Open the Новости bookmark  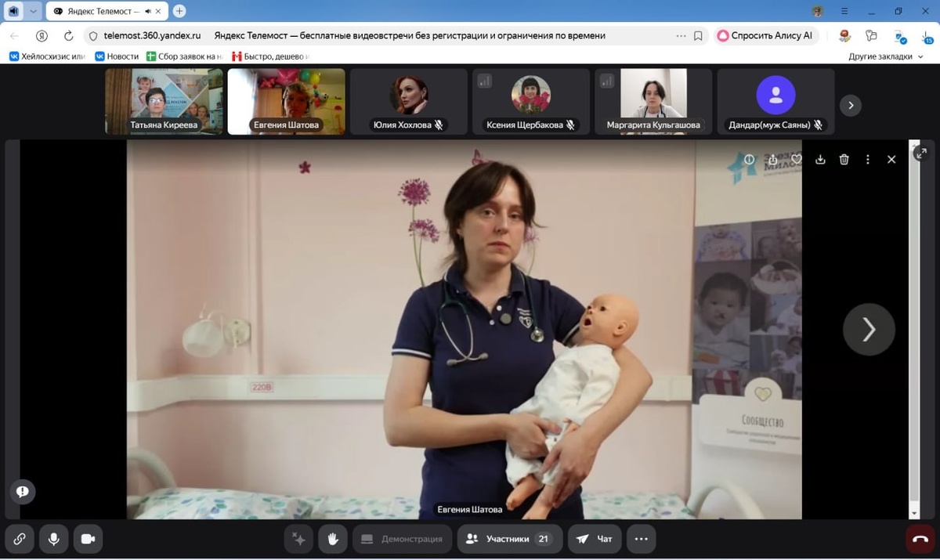tap(117, 56)
